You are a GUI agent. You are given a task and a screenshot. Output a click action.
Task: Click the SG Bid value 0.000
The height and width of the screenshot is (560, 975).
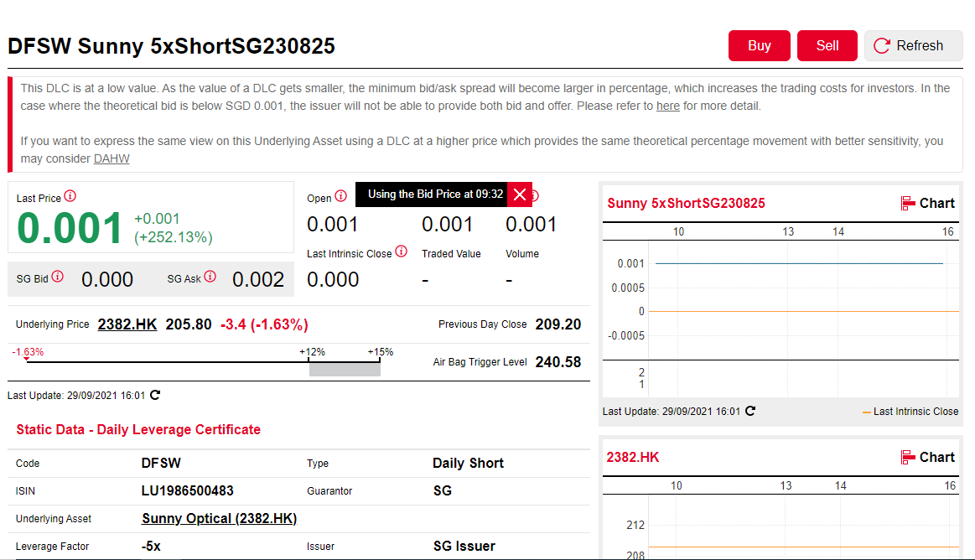[107, 280]
